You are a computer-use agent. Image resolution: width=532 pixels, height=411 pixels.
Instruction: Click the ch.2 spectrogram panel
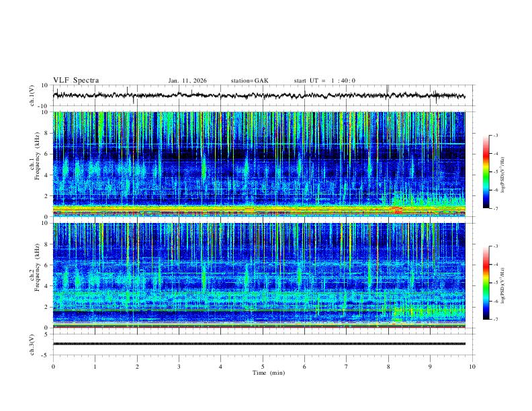259,275
